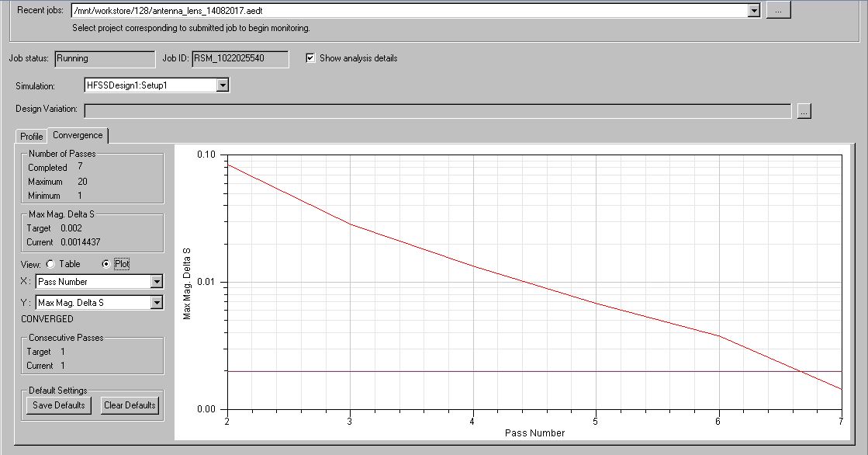The width and height of the screenshot is (868, 455).
Task: Switch to the Profile tab
Action: point(32,137)
